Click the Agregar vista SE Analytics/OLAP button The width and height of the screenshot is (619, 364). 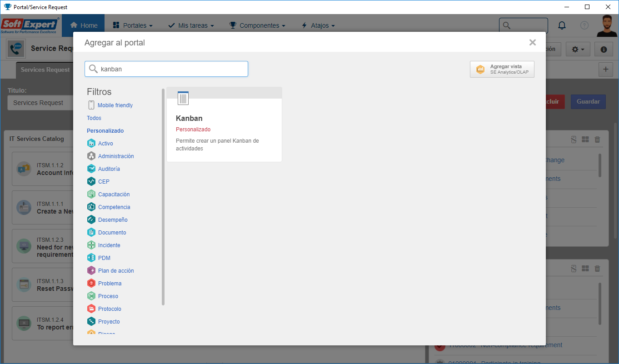[502, 69]
